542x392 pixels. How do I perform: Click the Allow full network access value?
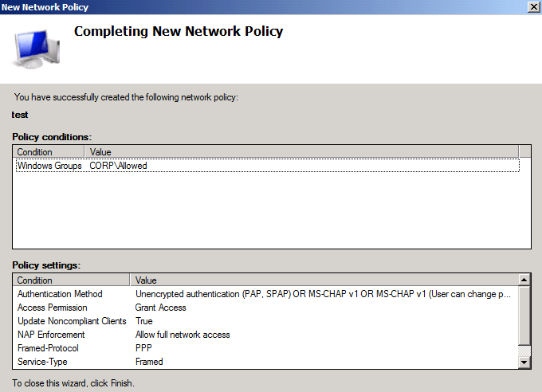[x=183, y=335]
